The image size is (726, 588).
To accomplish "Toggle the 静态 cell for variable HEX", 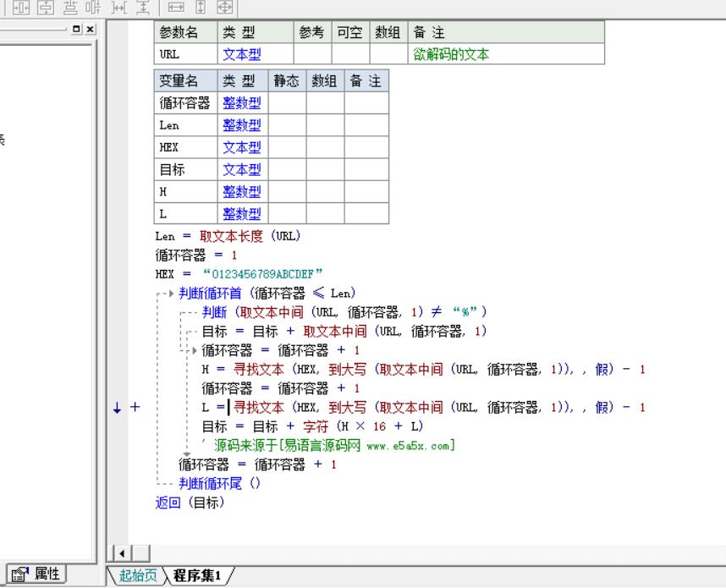I will pyautogui.click(x=287, y=147).
